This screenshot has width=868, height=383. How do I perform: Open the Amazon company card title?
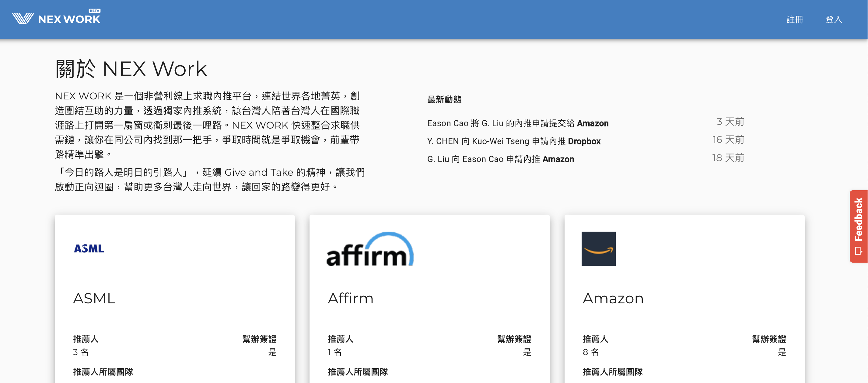coord(613,298)
